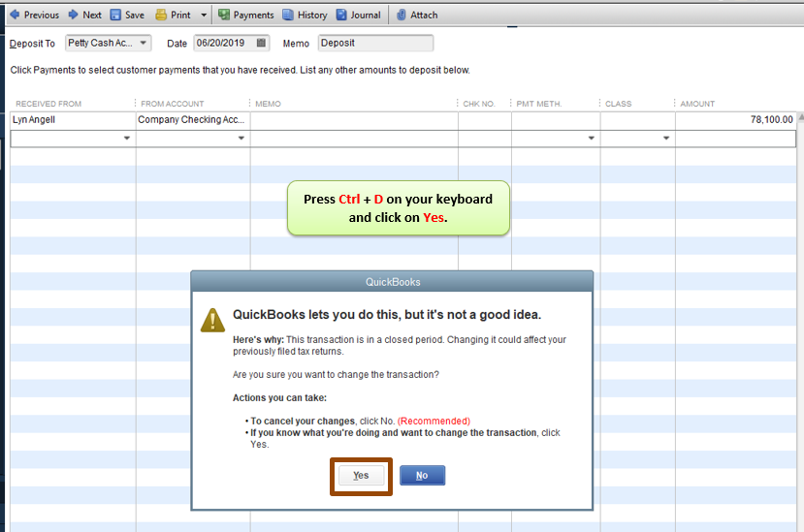Click the PMT METH. column header
The image size is (804, 532).
(539, 104)
